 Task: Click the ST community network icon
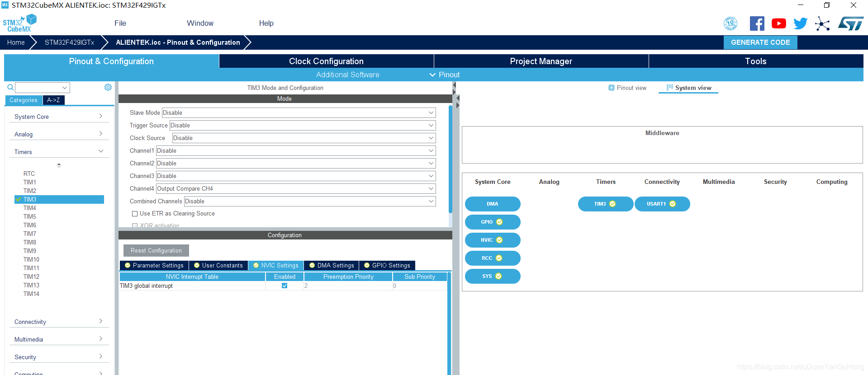pyautogui.click(x=822, y=23)
